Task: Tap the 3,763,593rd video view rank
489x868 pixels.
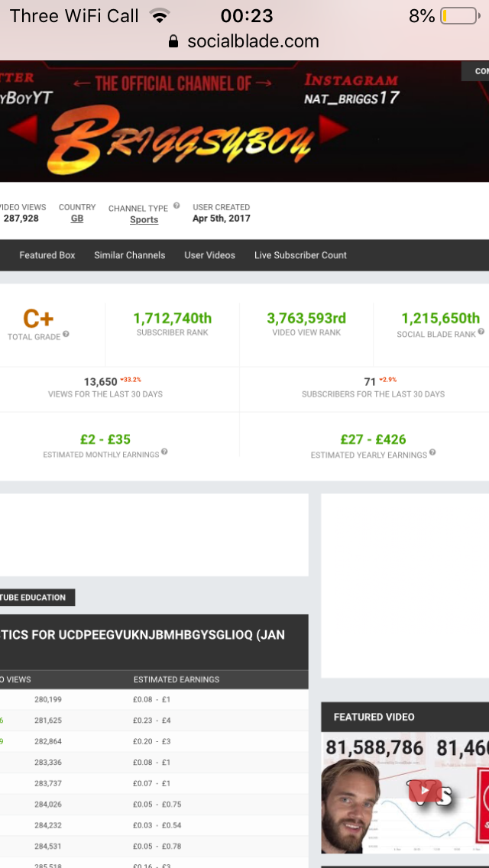Action: [306, 319]
